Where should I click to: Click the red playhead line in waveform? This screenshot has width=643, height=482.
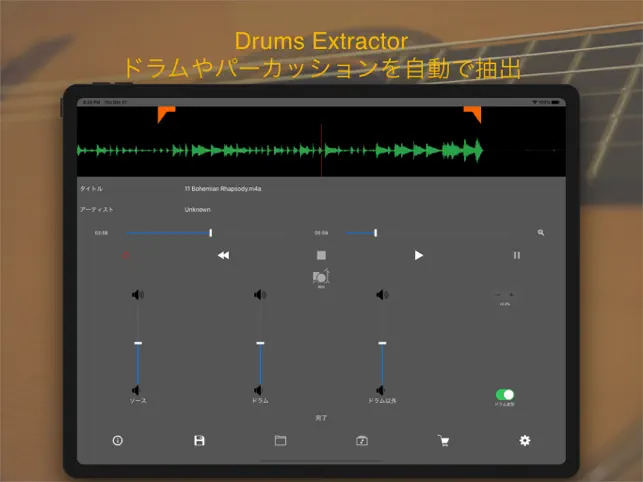coord(322,150)
